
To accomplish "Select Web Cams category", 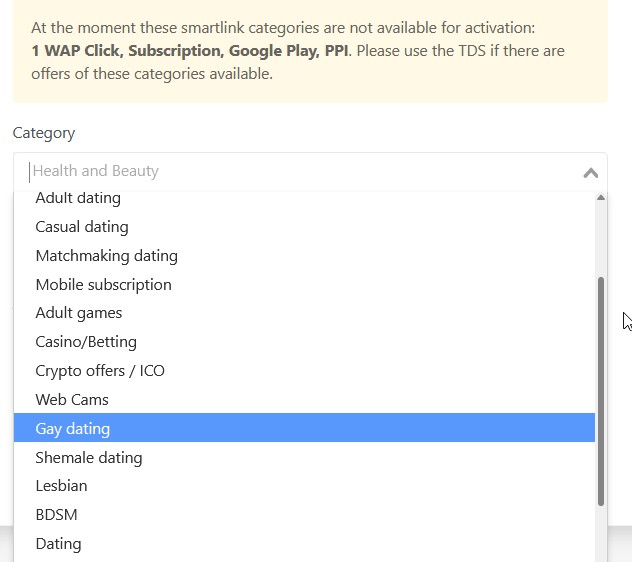I will (x=72, y=400).
